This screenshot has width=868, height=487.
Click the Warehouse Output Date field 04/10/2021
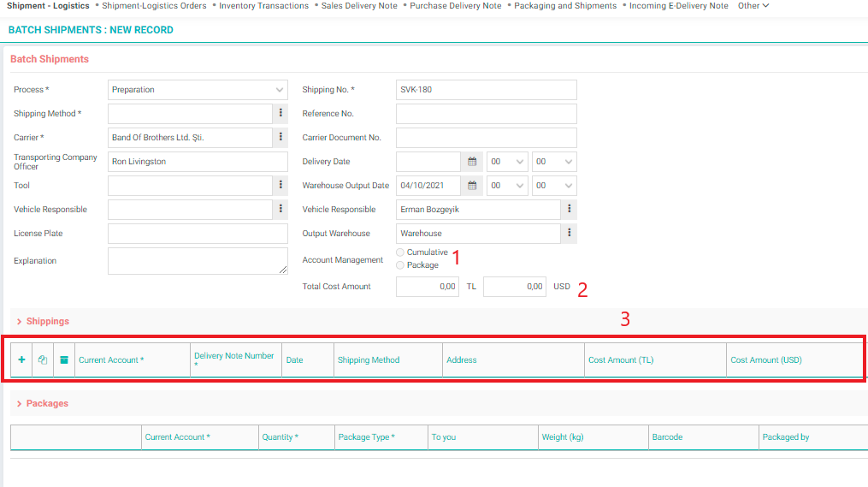point(428,186)
